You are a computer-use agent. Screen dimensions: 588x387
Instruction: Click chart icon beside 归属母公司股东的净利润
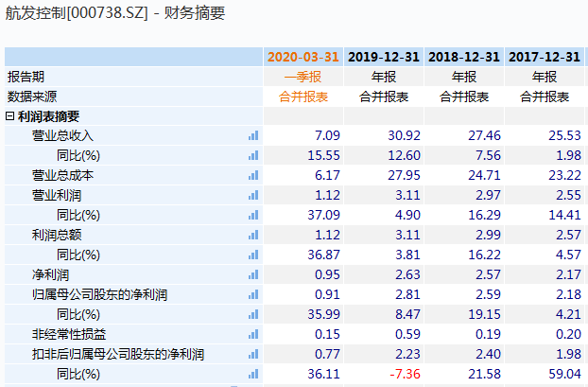(x=253, y=294)
